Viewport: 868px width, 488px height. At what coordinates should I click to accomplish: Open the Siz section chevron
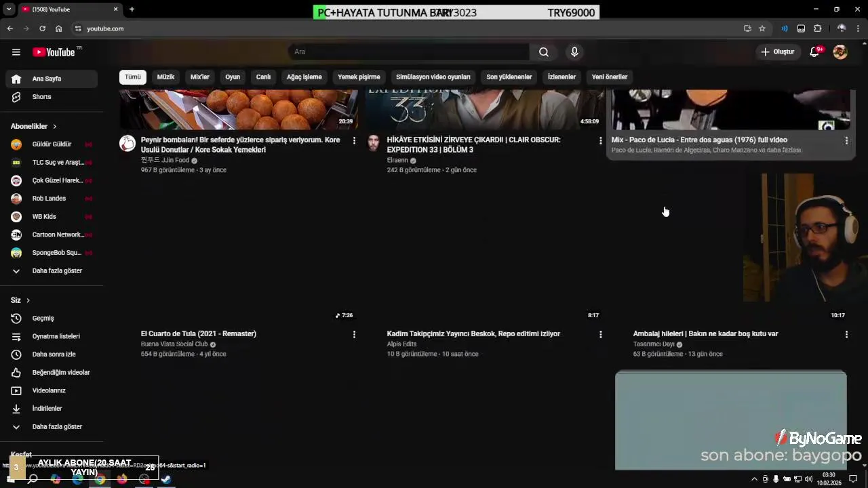coord(28,300)
